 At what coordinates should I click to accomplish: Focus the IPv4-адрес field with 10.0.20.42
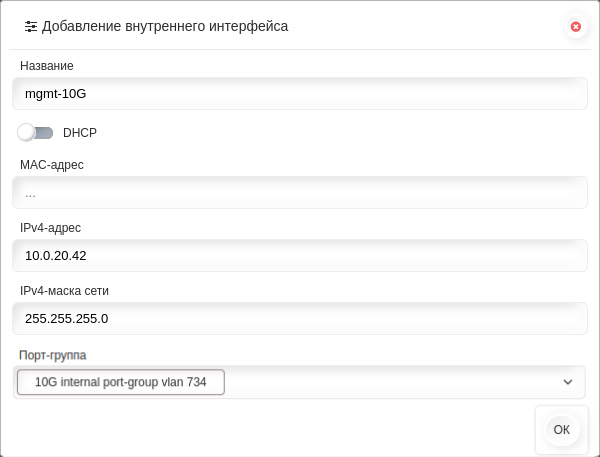(300, 255)
